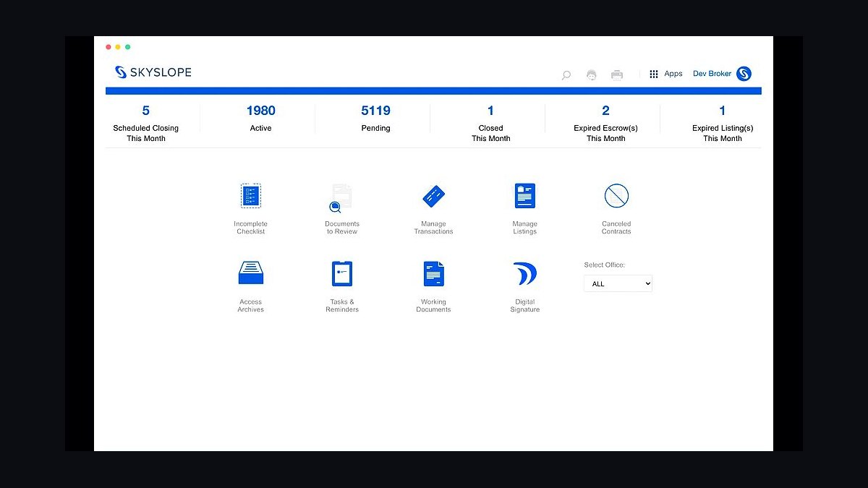Image resolution: width=868 pixels, height=488 pixels.
Task: Click the yellow minimize dot
Action: [x=118, y=47]
